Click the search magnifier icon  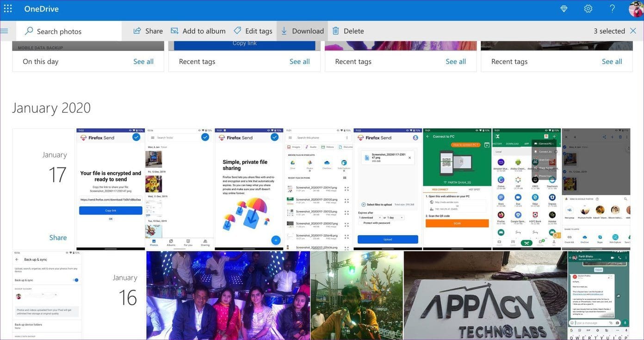[29, 31]
